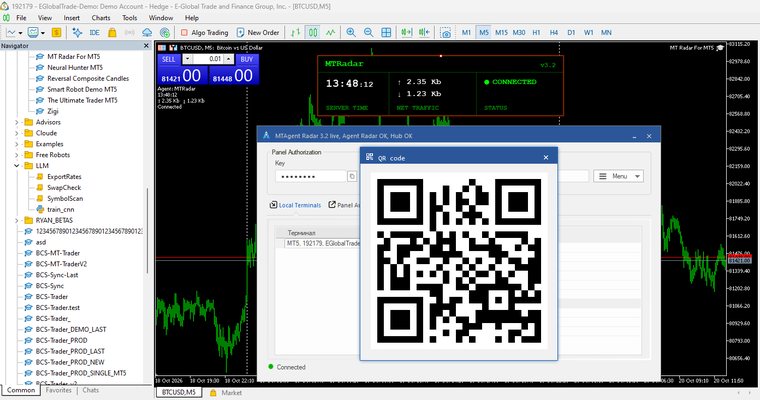Switch to Local Terminals tab
Image resolution: width=760 pixels, height=400 pixels.
pyautogui.click(x=296, y=205)
